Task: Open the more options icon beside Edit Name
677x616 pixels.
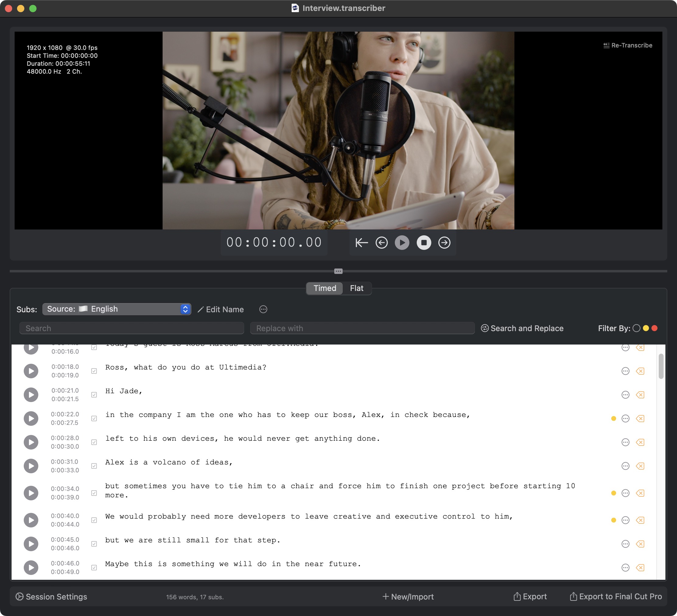Action: (263, 309)
